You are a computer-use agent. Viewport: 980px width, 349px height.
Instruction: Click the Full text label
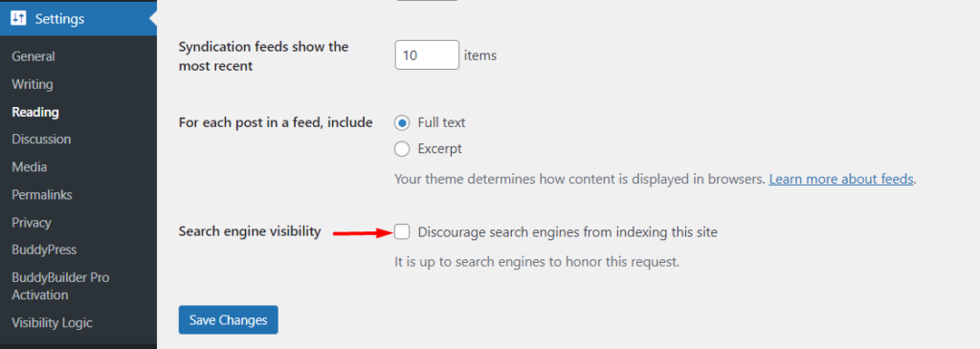[441, 123]
